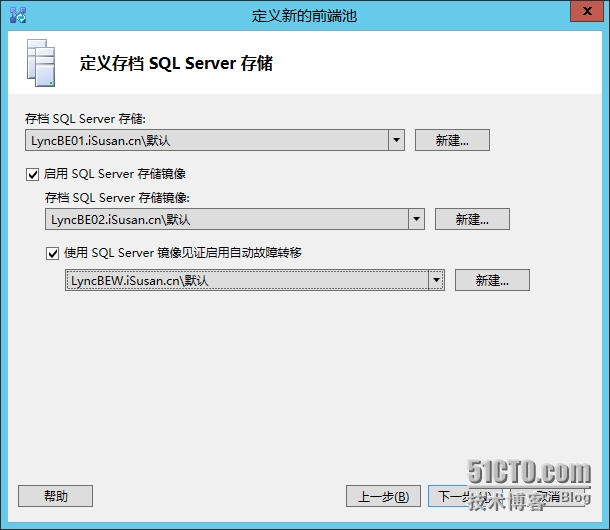The height and width of the screenshot is (530, 610).
Task: Toggle 使用 SQL Server 镜像见证启用自动故障转移 checkbox
Action: click(53, 254)
